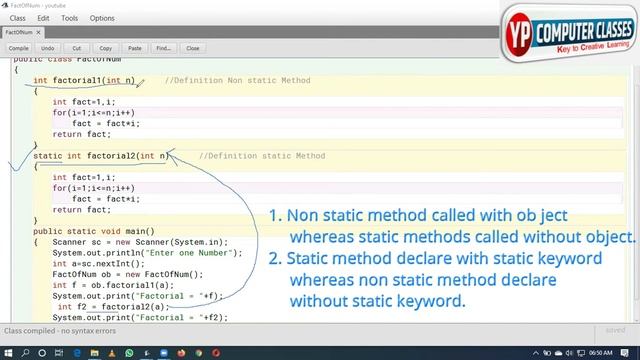This screenshot has height=360, width=640.
Task: Open File Explorer from the taskbar
Action: (x=94, y=353)
